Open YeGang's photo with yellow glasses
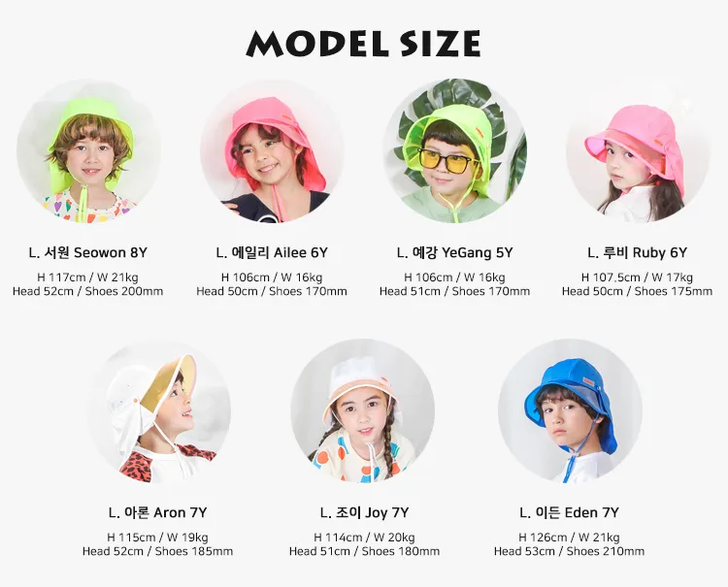The height and width of the screenshot is (587, 728). [455, 150]
